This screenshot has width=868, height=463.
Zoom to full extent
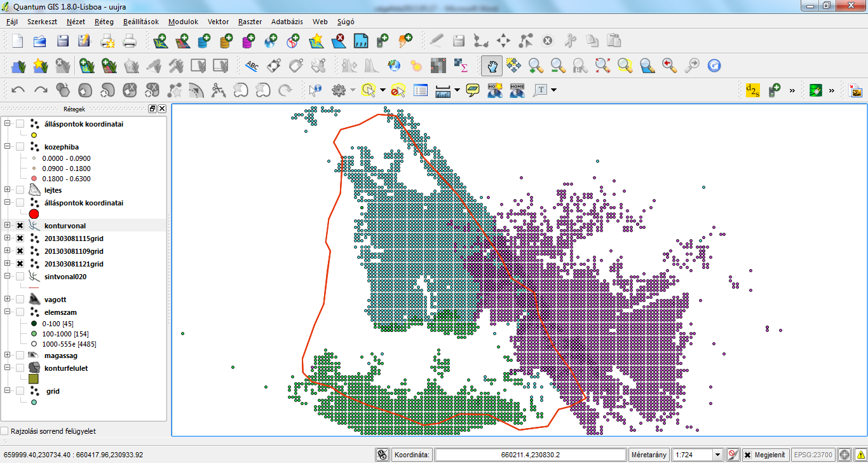(x=602, y=65)
